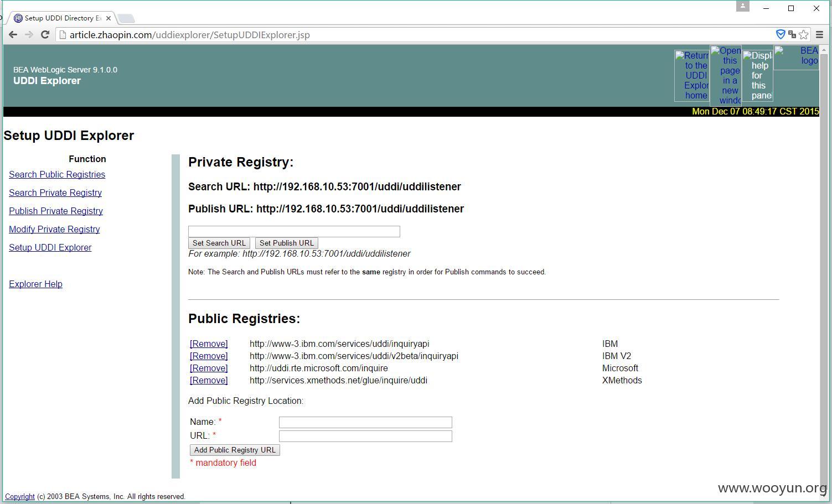
Task: Click the Set Publish URL button
Action: pos(287,243)
